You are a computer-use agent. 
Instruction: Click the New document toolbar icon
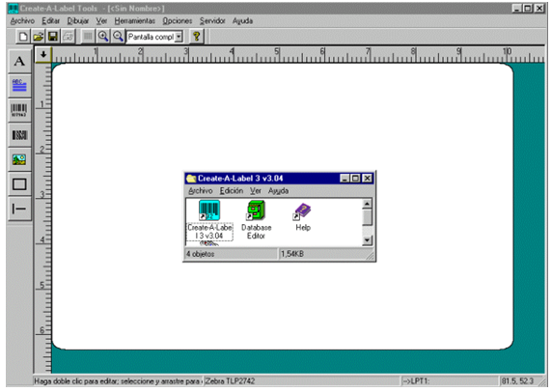coord(23,37)
